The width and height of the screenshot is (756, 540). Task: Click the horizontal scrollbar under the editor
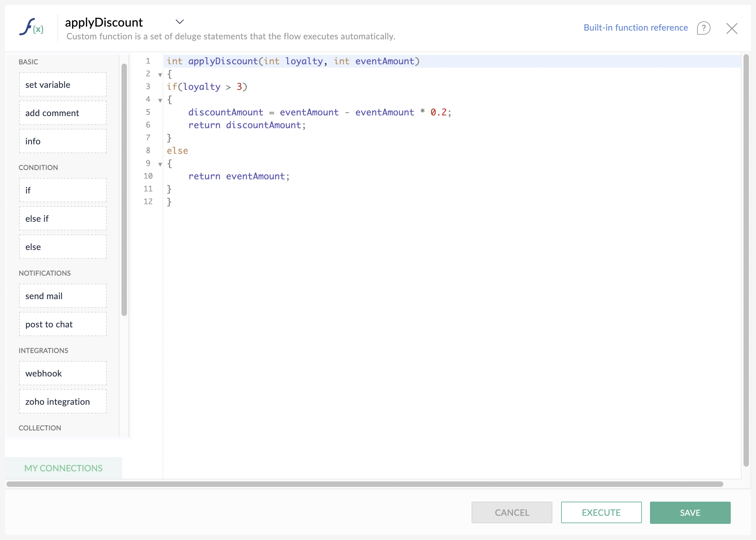coord(364,484)
